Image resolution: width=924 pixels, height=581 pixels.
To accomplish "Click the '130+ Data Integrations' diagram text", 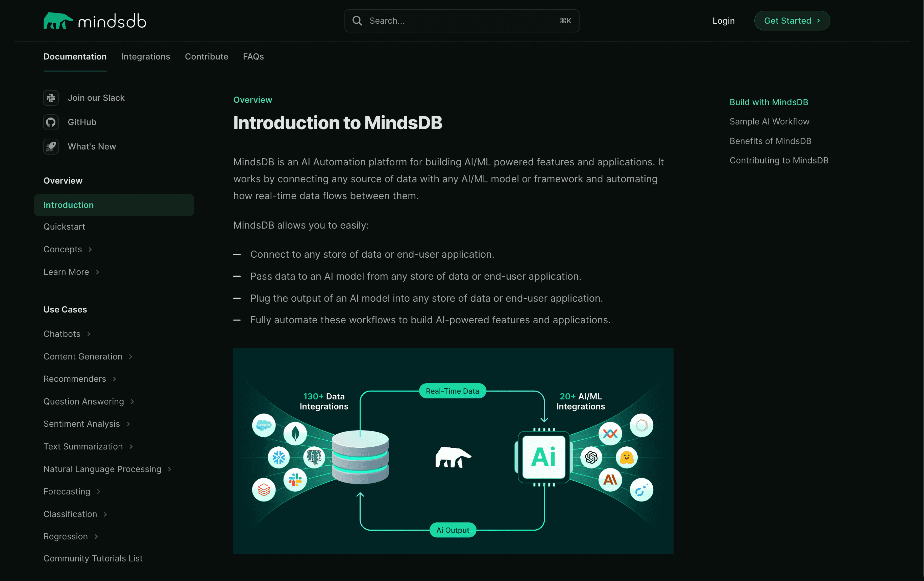I will click(x=324, y=401).
